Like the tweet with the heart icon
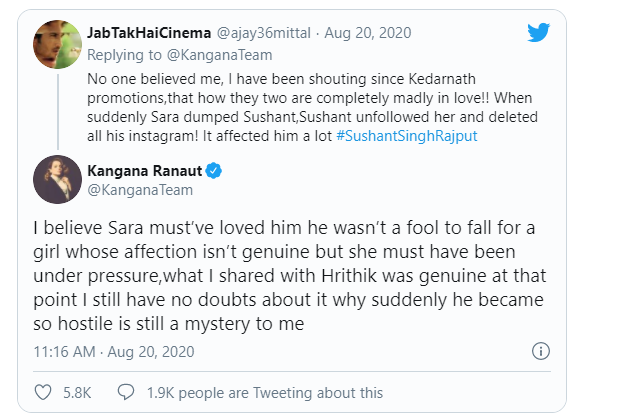The image size is (640, 419). click(x=44, y=392)
